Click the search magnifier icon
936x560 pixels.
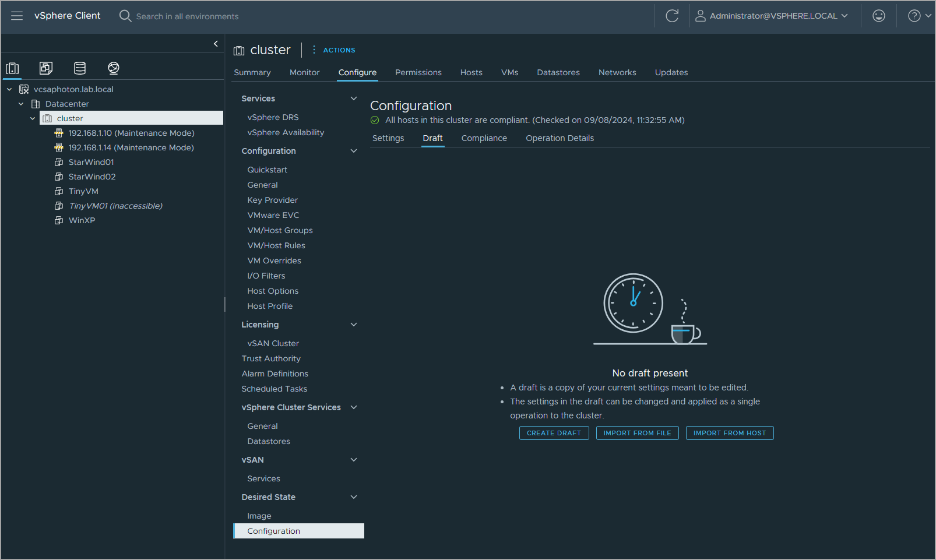point(125,16)
